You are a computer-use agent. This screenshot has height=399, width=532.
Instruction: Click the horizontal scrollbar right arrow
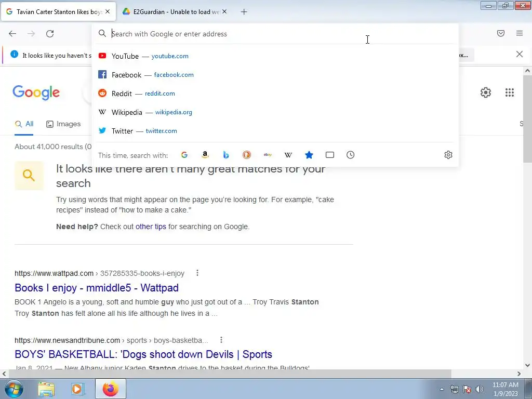tap(519, 374)
